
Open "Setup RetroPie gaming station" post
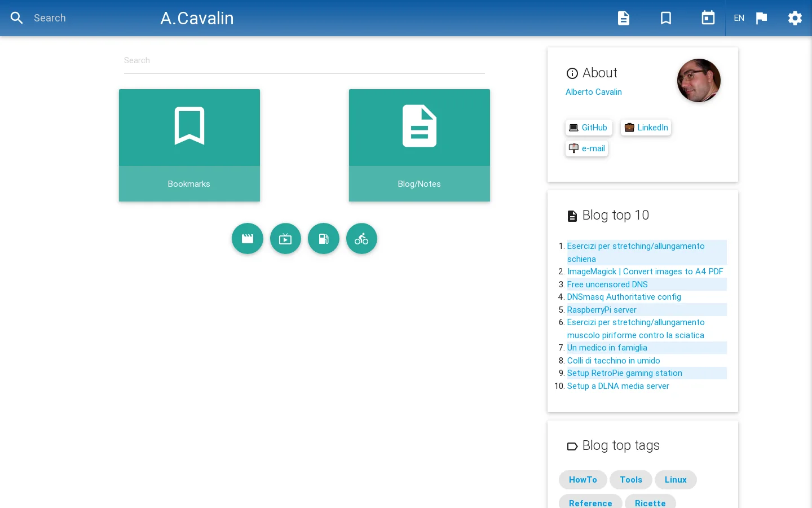pyautogui.click(x=625, y=373)
